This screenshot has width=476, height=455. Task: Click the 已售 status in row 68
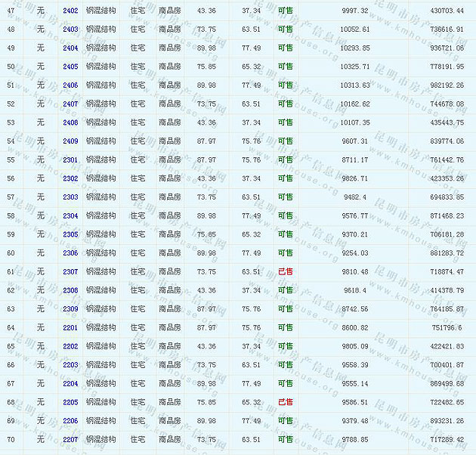286,402
